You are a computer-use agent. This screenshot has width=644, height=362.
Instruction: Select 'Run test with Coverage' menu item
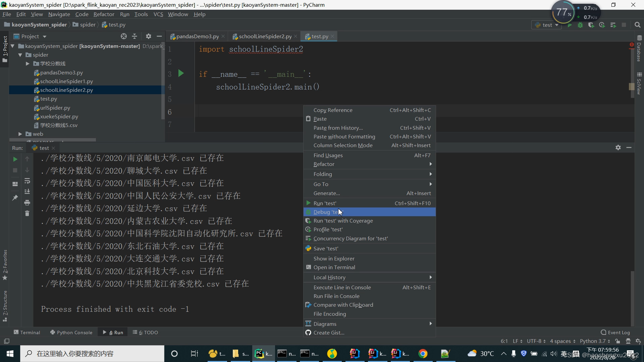[343, 220]
